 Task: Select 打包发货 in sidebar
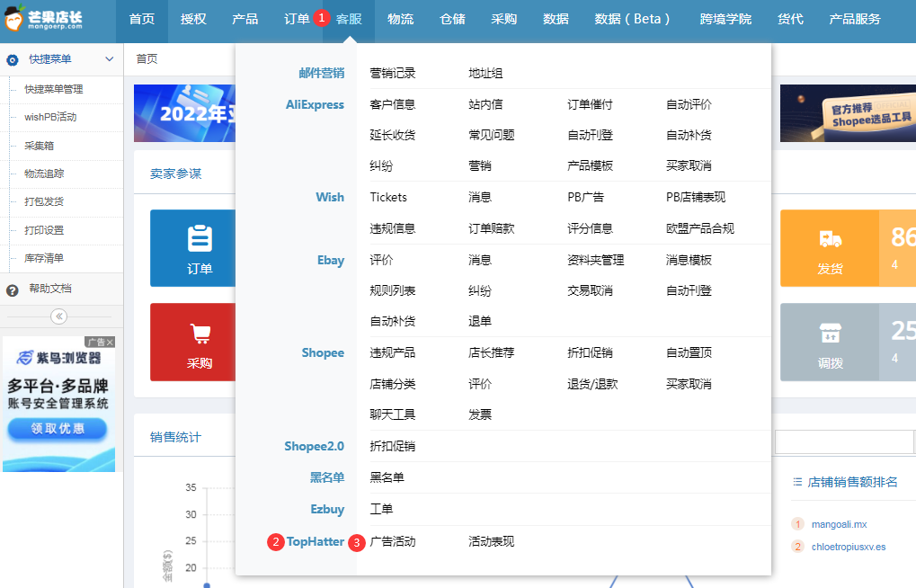44,201
